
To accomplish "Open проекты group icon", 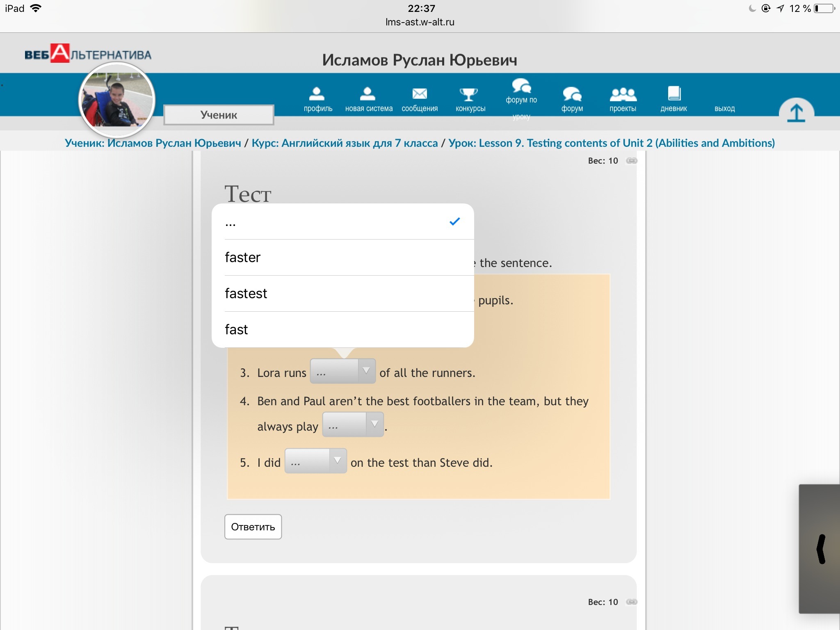I will [x=623, y=94].
